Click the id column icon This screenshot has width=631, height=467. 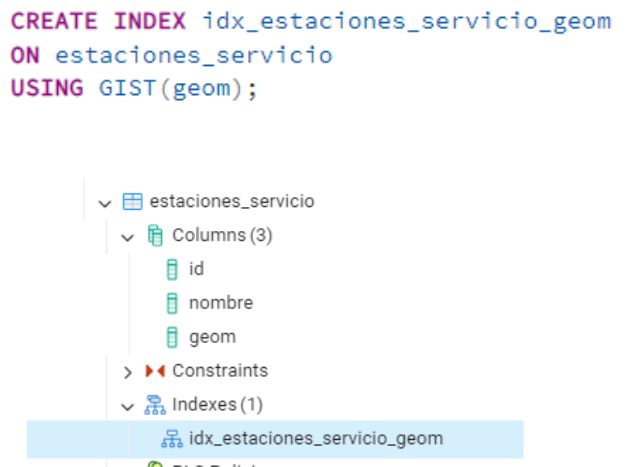[172, 270]
